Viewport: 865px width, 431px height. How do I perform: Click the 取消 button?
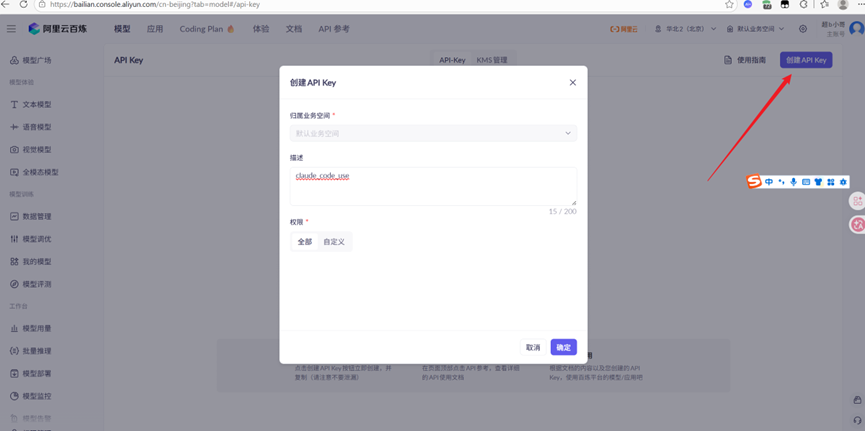coord(533,347)
